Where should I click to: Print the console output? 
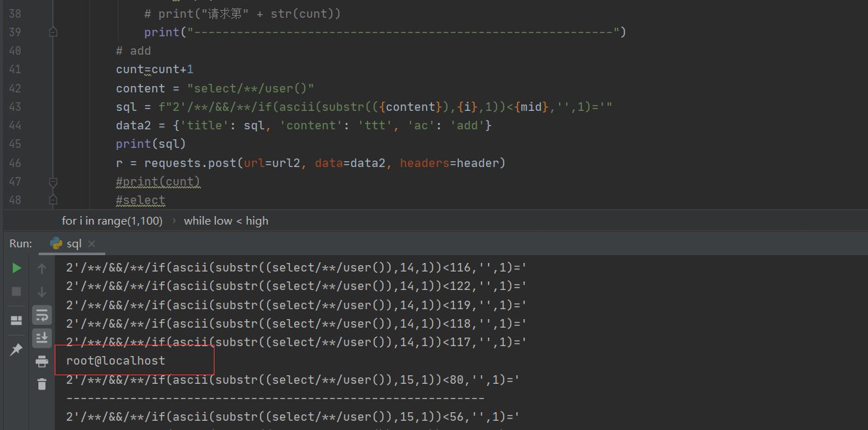(42, 361)
